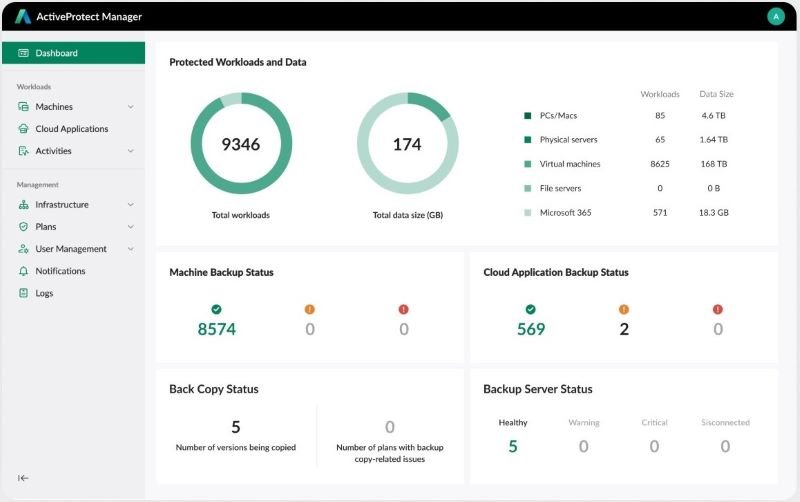
Task: Click the Virtual machines workloads value 8625
Action: [660, 164]
